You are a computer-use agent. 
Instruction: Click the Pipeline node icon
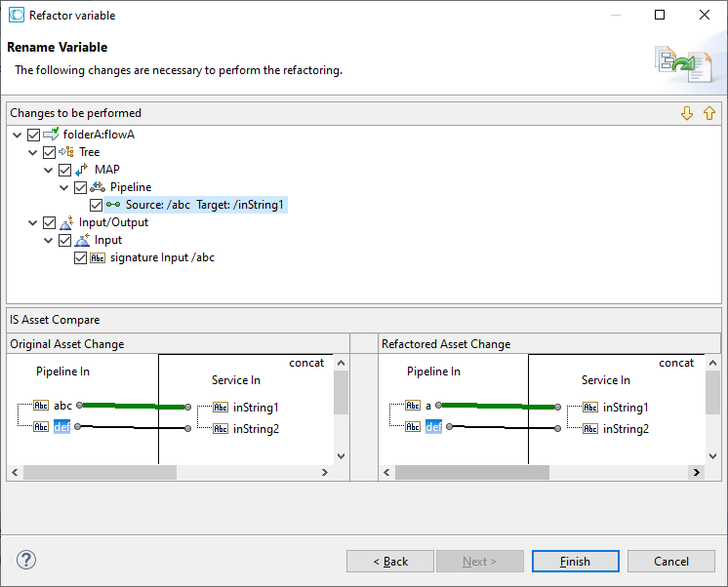99,187
